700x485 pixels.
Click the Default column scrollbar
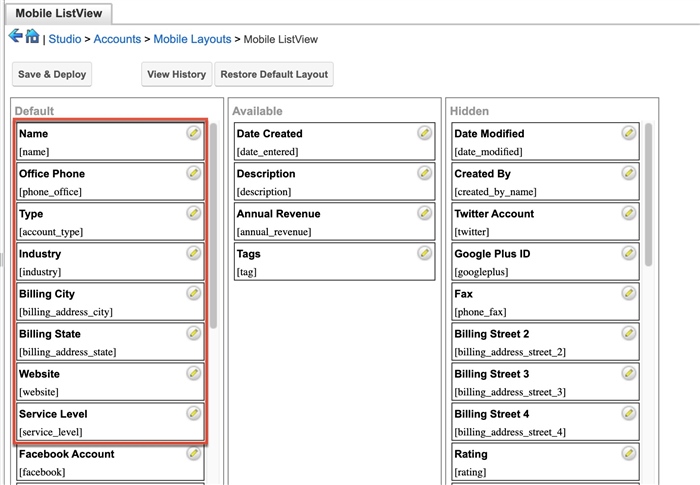(x=213, y=226)
